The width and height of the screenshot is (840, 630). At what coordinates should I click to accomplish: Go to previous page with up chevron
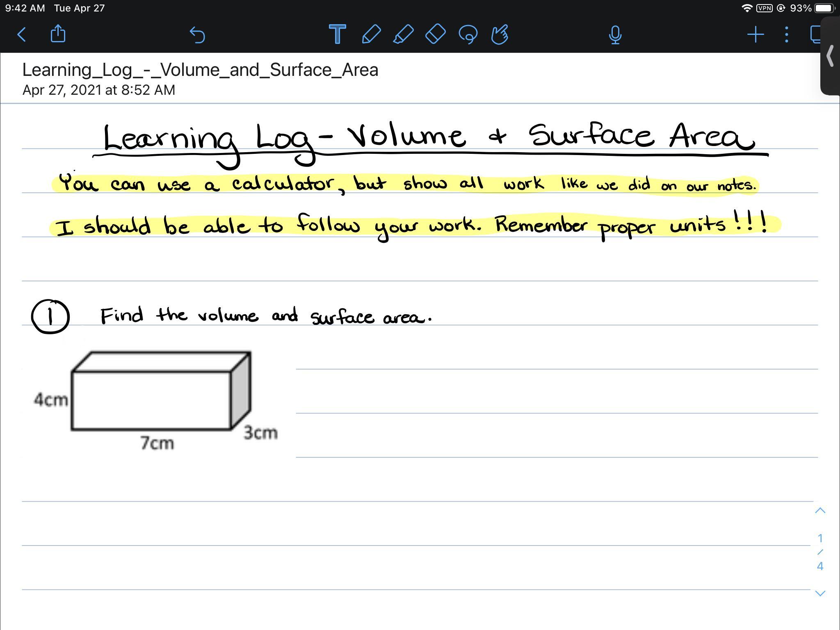click(x=820, y=511)
